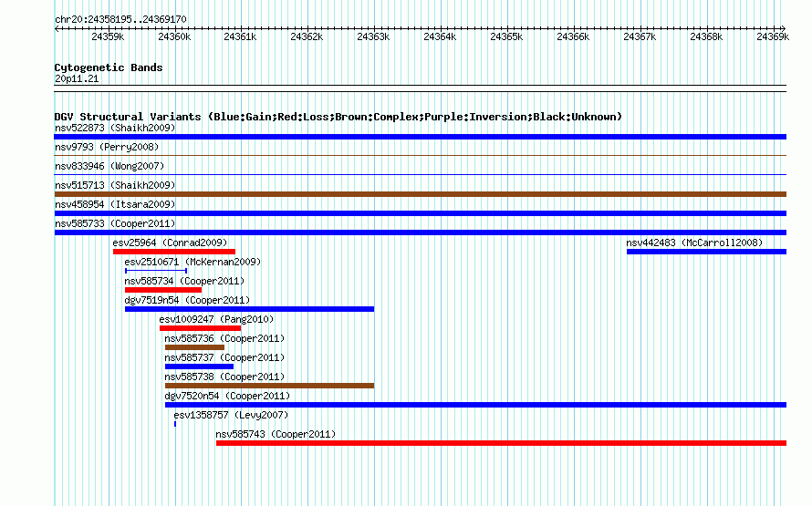
Task: Click the nsv585736 (Cooper2011) label
Action: [224, 338]
